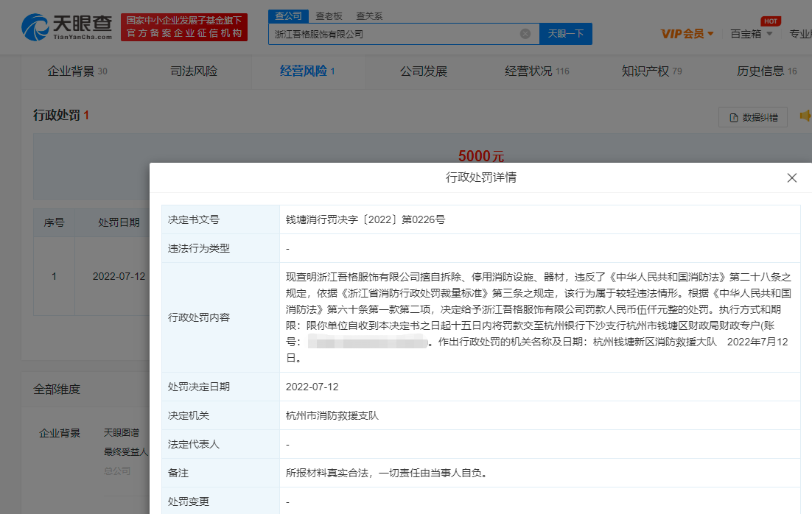Viewport: 812px width, 514px height.
Task: Switch to the 查关系 search tab
Action: [369, 16]
